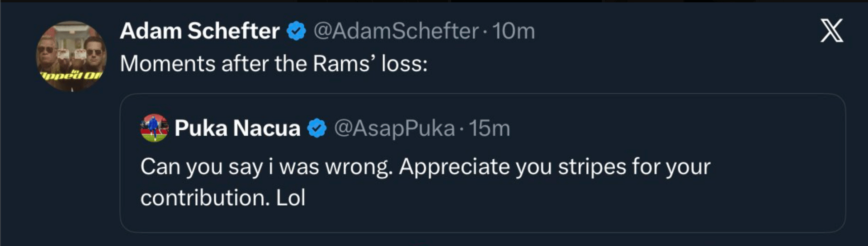
Task: Click the 10m timestamp on Schefter's post
Action: 513,31
